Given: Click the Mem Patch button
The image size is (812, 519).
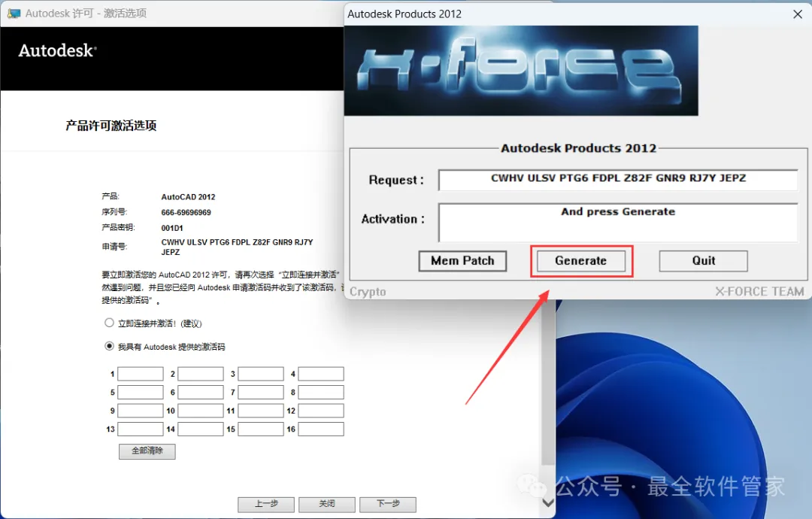Looking at the screenshot, I should point(462,261).
